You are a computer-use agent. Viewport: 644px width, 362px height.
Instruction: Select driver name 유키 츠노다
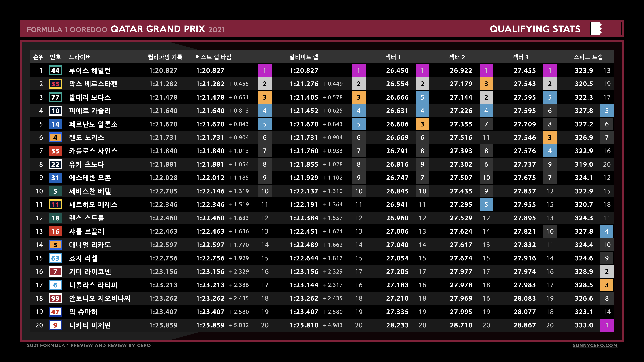click(87, 164)
